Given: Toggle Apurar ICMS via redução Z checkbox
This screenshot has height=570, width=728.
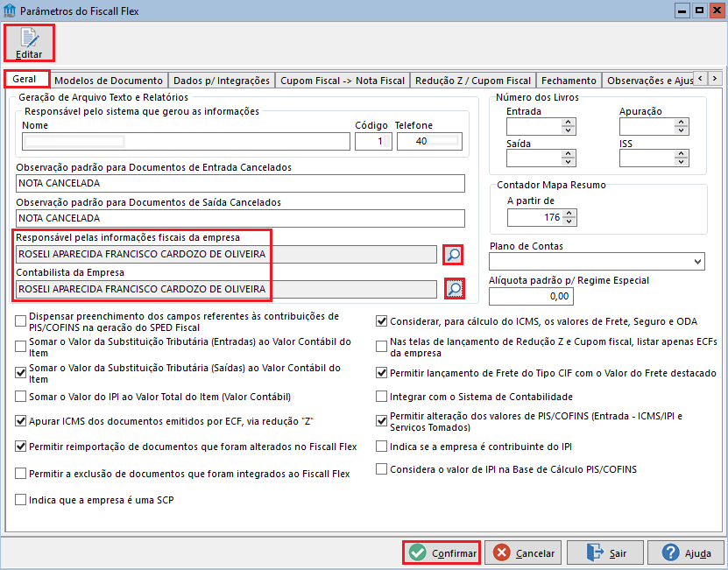Looking at the screenshot, I should 20,421.
